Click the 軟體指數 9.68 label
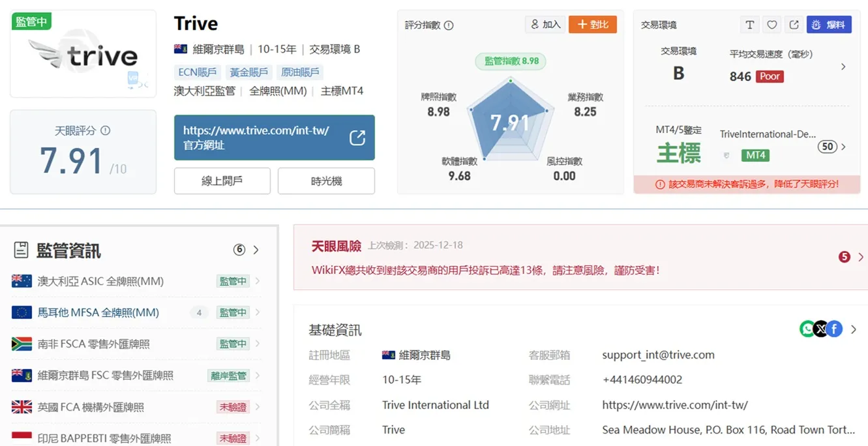This screenshot has width=868, height=446. coord(459,168)
